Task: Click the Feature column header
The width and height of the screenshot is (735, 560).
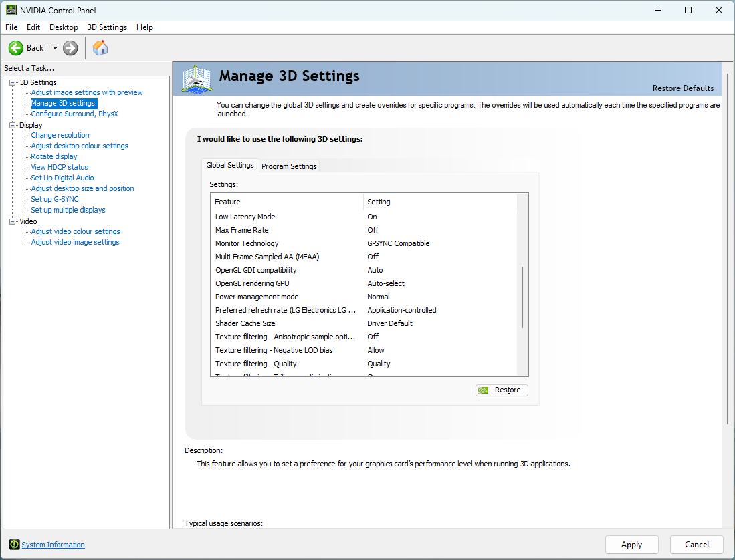Action: click(287, 202)
